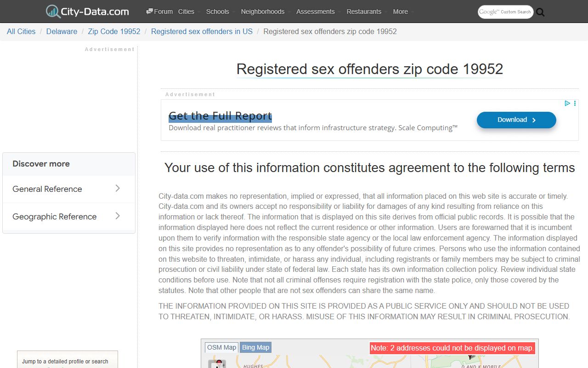The height and width of the screenshot is (368, 588).
Task: Open the Restaurants menu
Action: 364,11
